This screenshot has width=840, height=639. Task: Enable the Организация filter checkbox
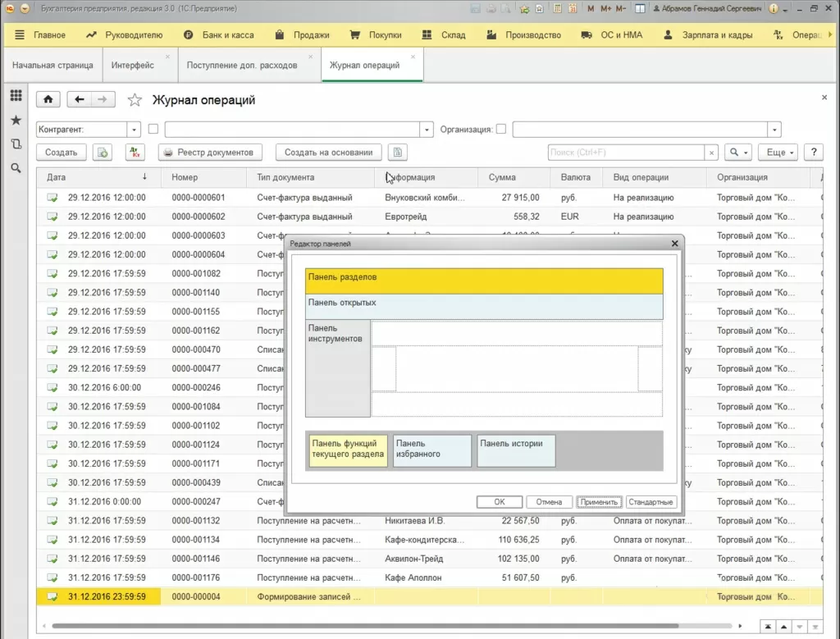501,129
